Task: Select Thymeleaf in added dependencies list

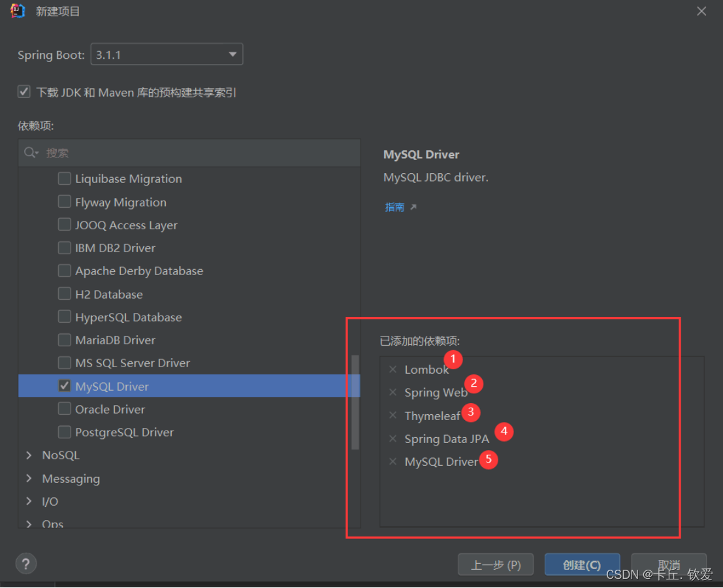Action: pyautogui.click(x=432, y=416)
